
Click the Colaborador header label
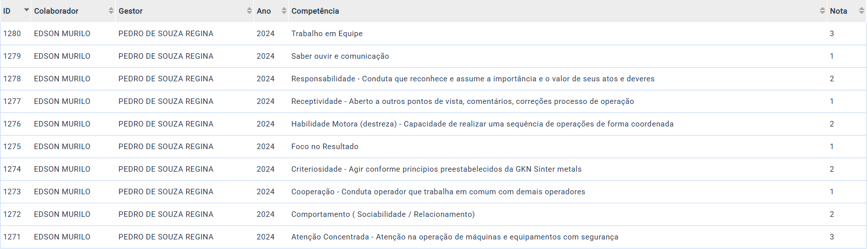(56, 11)
